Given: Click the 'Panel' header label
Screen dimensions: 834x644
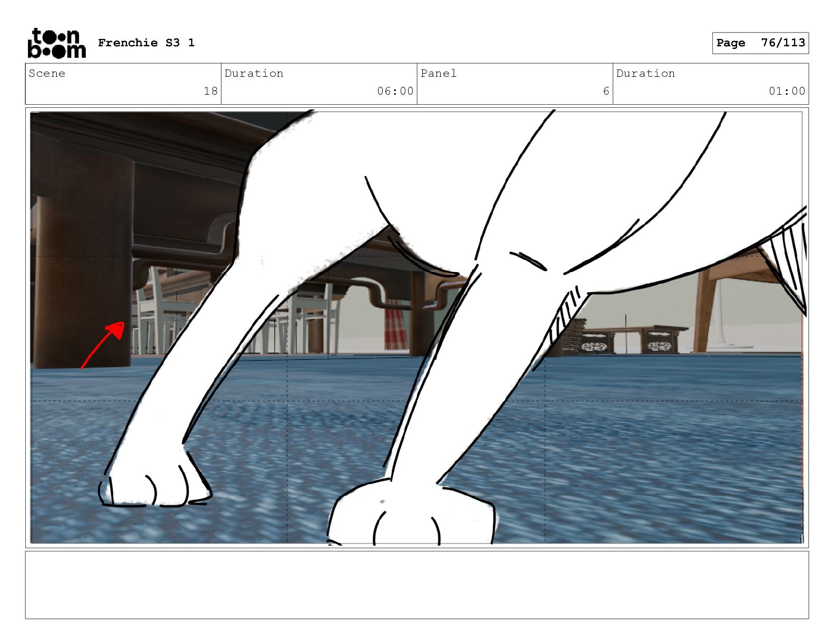Looking at the screenshot, I should click(439, 73).
